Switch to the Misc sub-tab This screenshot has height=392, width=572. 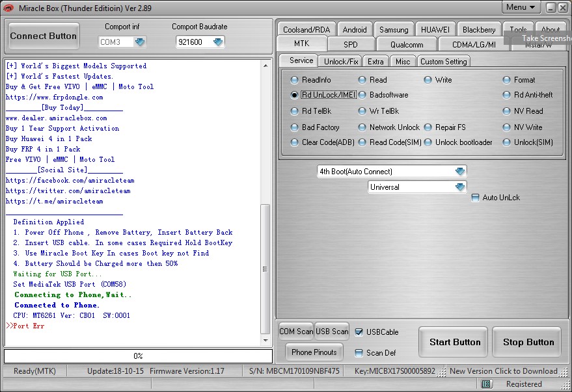403,62
